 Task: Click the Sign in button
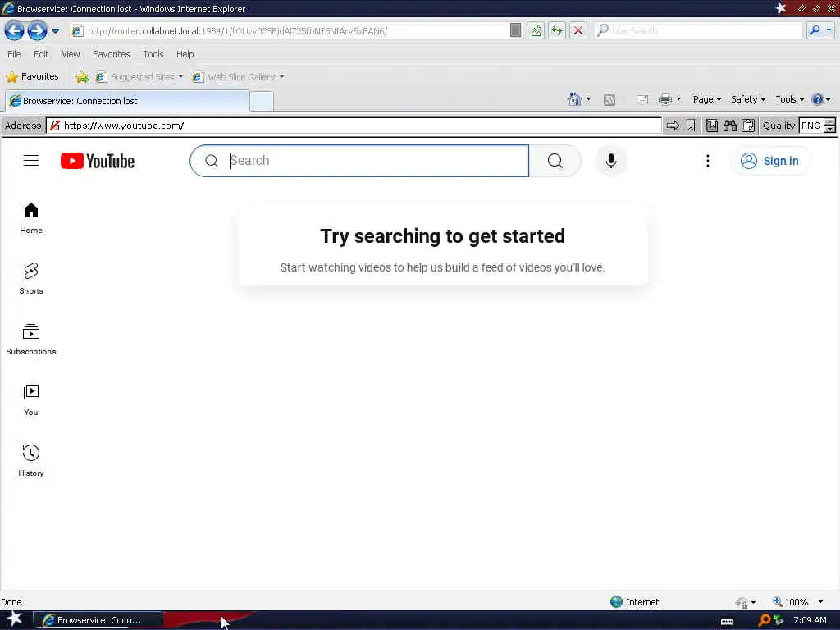769,161
